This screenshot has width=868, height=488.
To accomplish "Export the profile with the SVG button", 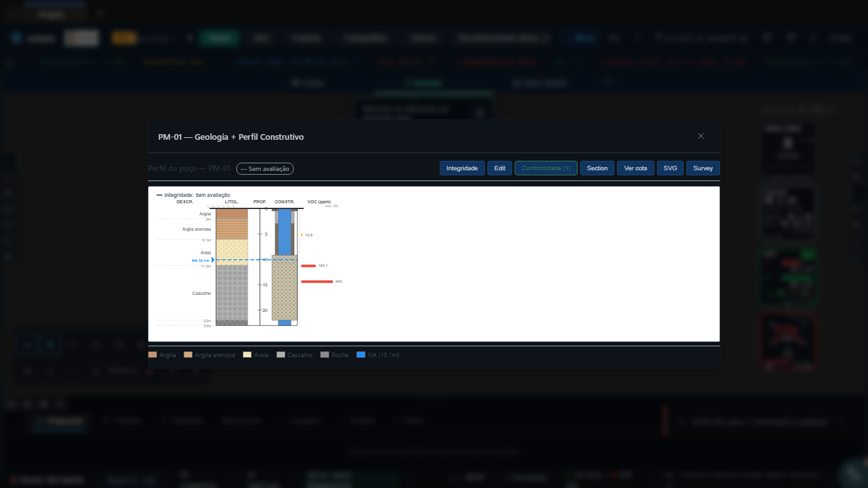I will tap(670, 168).
